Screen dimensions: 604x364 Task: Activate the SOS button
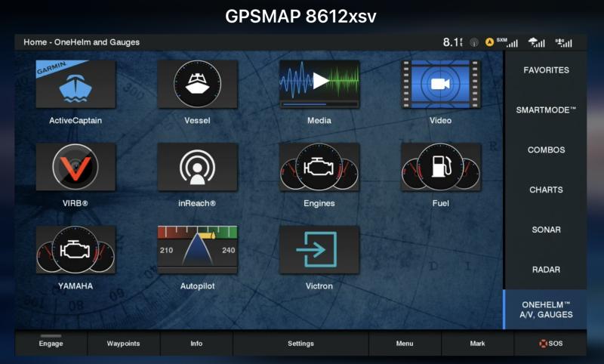coord(551,344)
